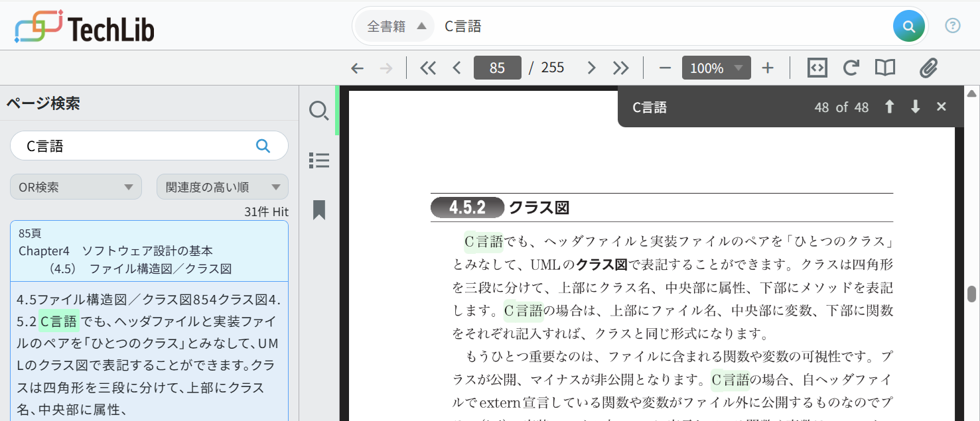980x421 pixels.
Task: Click the rotate page icon
Action: pos(851,67)
